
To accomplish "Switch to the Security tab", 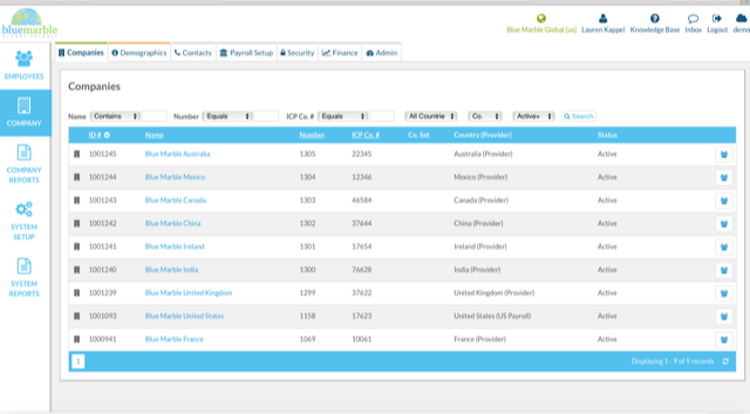I will pos(297,53).
